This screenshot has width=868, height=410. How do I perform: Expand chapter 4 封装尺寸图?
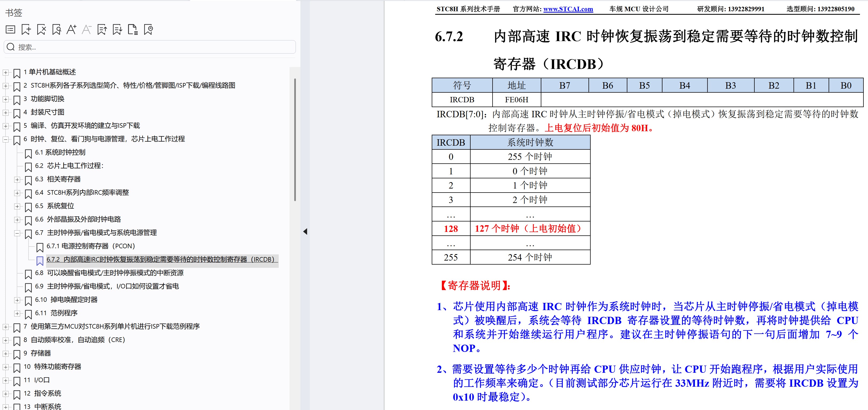click(5, 113)
